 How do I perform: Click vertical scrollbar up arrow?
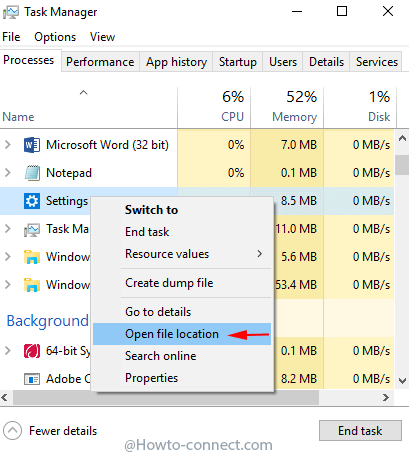tap(402, 138)
